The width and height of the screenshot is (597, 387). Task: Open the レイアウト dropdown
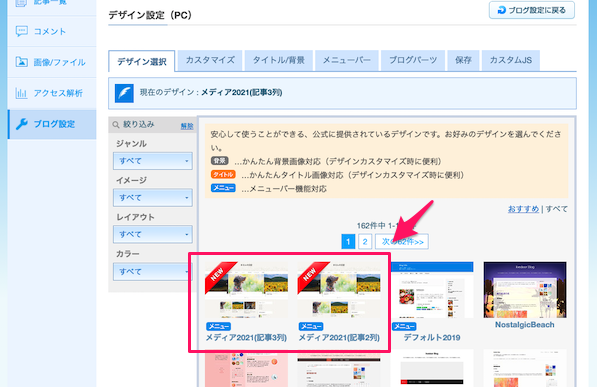153,234
